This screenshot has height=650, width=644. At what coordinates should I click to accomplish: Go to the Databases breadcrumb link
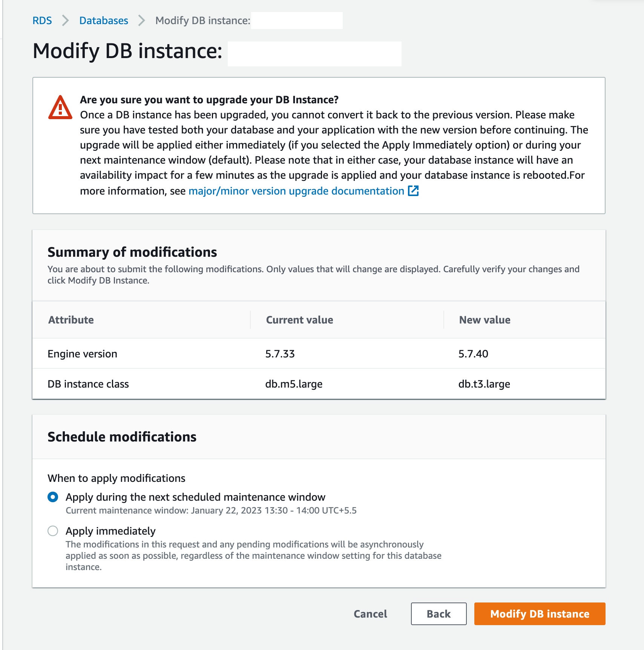tap(104, 20)
